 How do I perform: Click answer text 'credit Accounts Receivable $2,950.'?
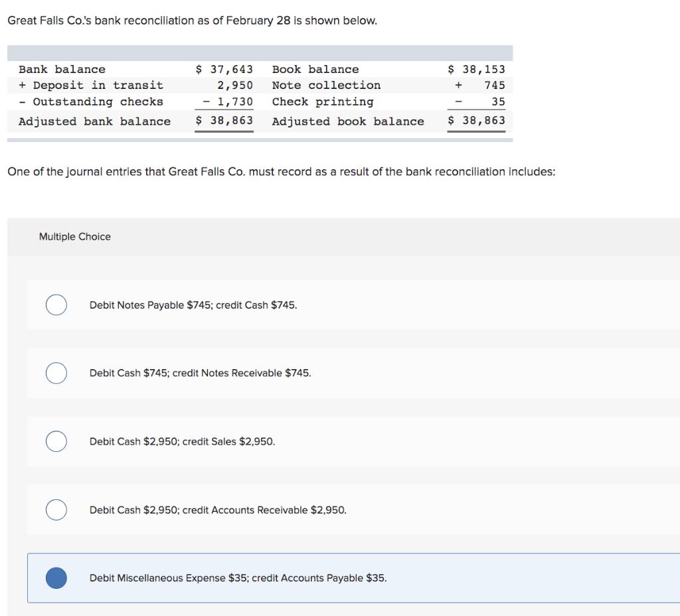[264, 510]
